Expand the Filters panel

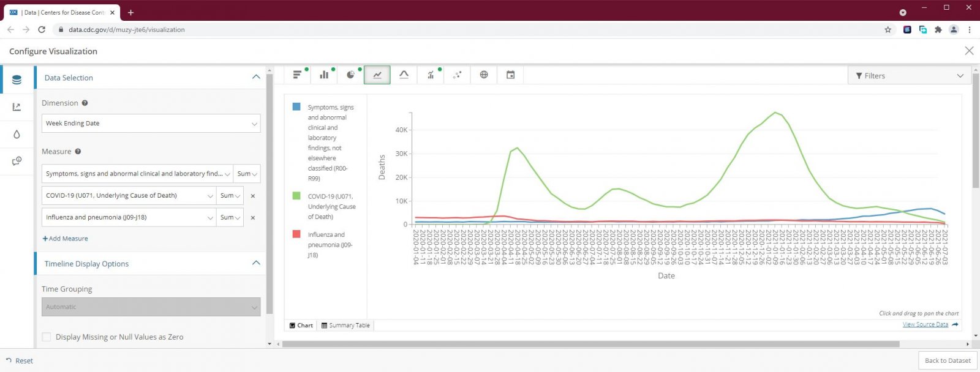tap(909, 76)
